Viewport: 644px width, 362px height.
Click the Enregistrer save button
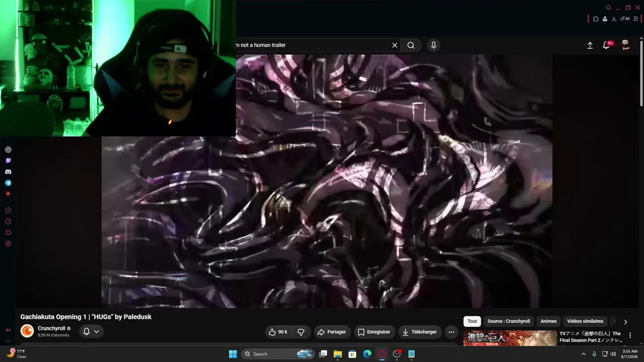pyautogui.click(x=374, y=332)
